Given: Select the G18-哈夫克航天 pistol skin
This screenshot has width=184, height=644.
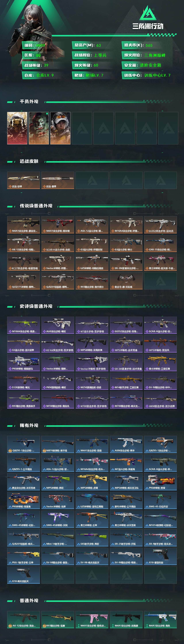Looking at the screenshot, I should click(x=24, y=575).
